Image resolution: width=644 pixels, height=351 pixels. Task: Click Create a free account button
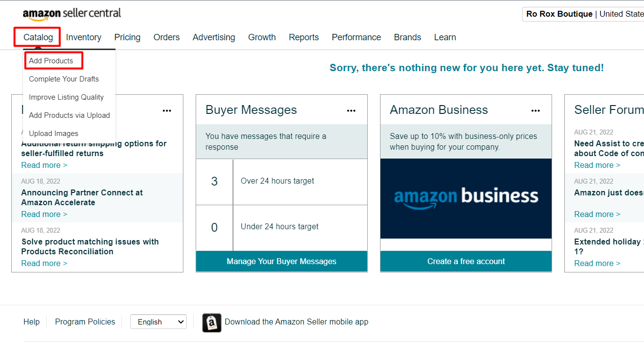click(x=466, y=261)
